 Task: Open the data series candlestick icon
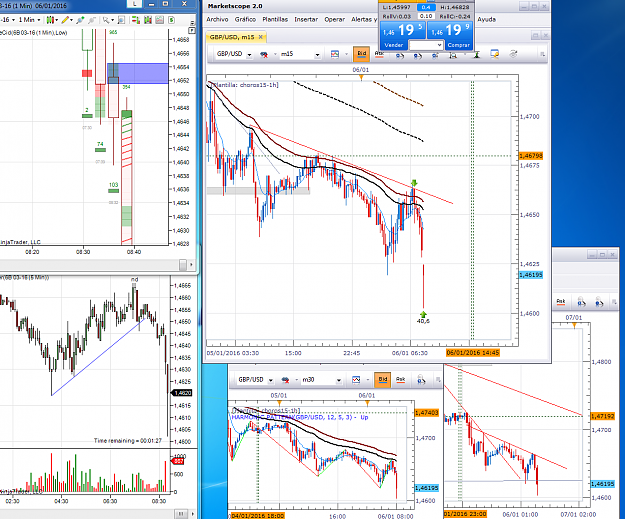coord(147,20)
